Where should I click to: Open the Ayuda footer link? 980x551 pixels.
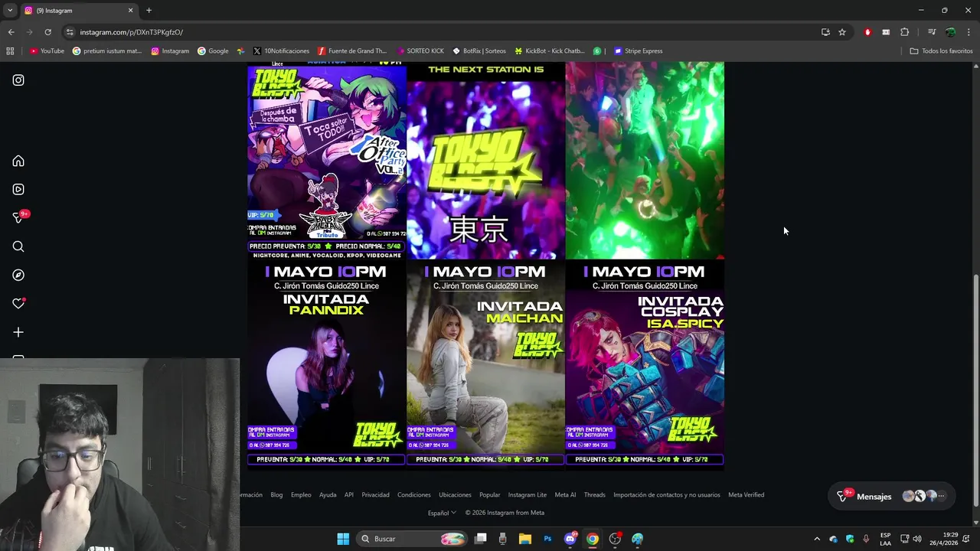point(328,495)
